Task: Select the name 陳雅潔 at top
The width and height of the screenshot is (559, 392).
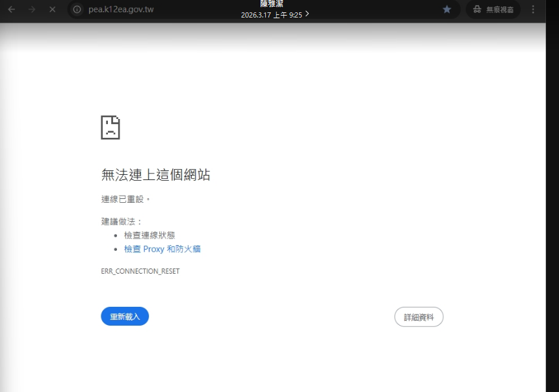Action: (x=272, y=3)
